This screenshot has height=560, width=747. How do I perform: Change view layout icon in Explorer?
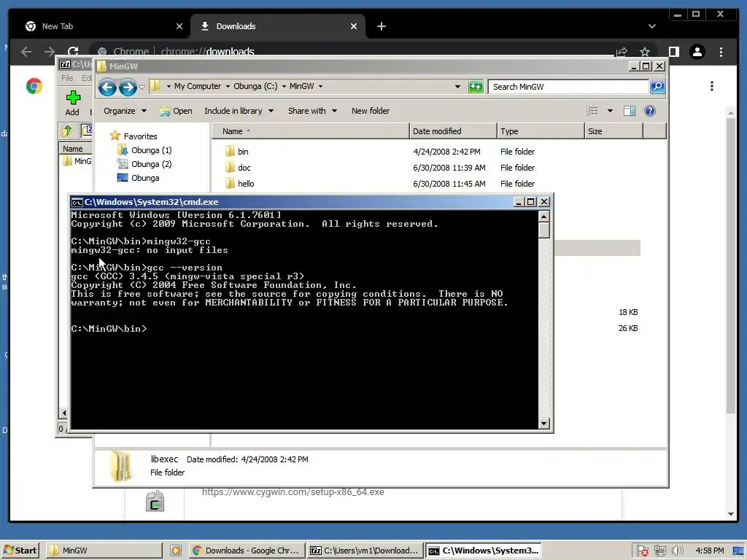tap(592, 111)
